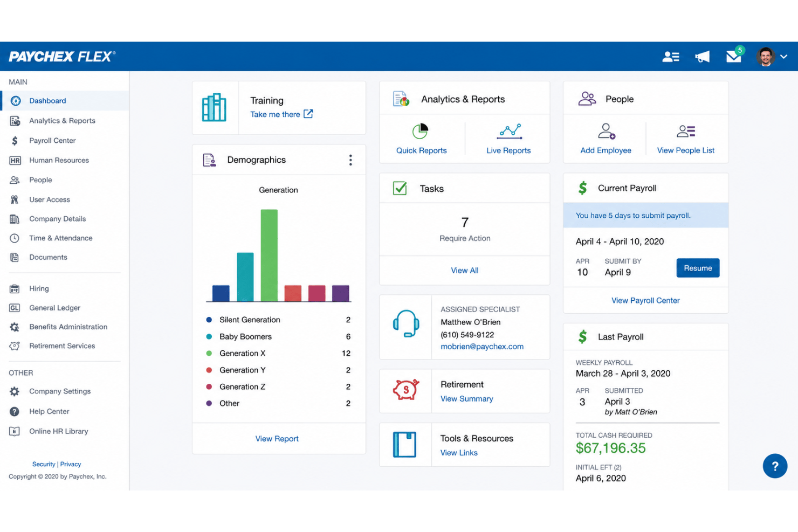
Task: Open the View People List icon
Action: (x=686, y=131)
